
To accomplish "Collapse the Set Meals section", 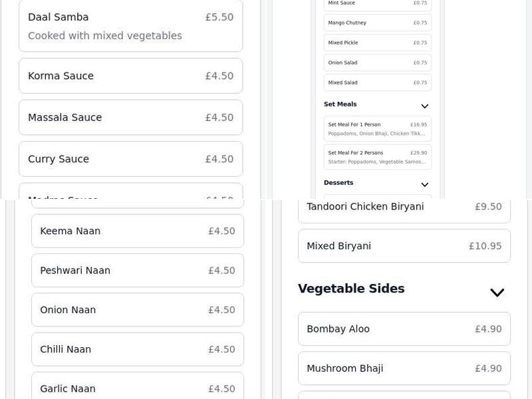I will (424, 105).
